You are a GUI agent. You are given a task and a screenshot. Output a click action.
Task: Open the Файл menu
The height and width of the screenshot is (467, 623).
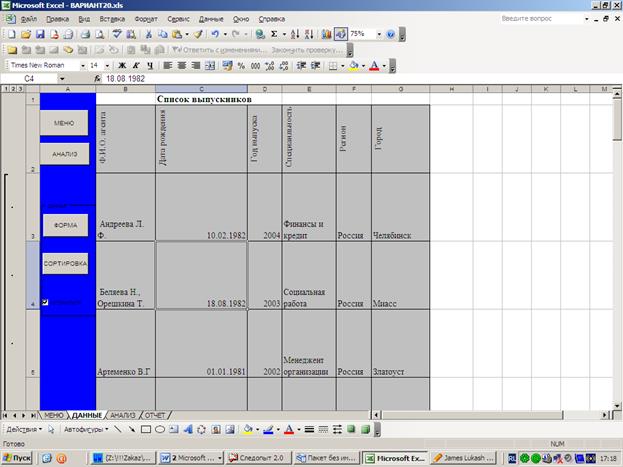tap(29, 19)
